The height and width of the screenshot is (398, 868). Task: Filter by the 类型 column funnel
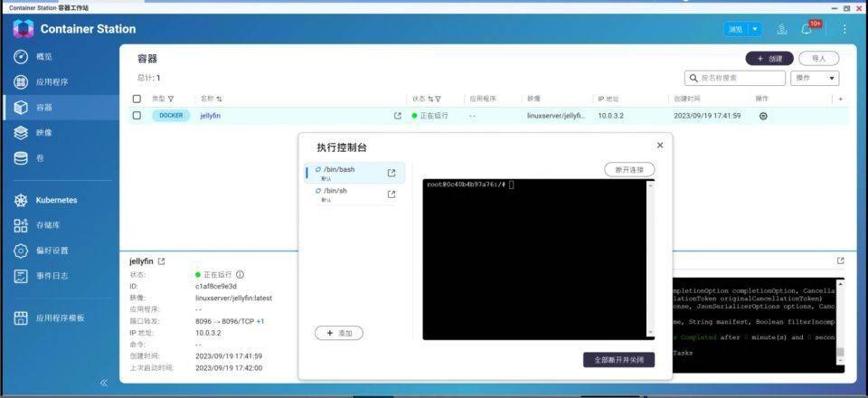point(171,99)
